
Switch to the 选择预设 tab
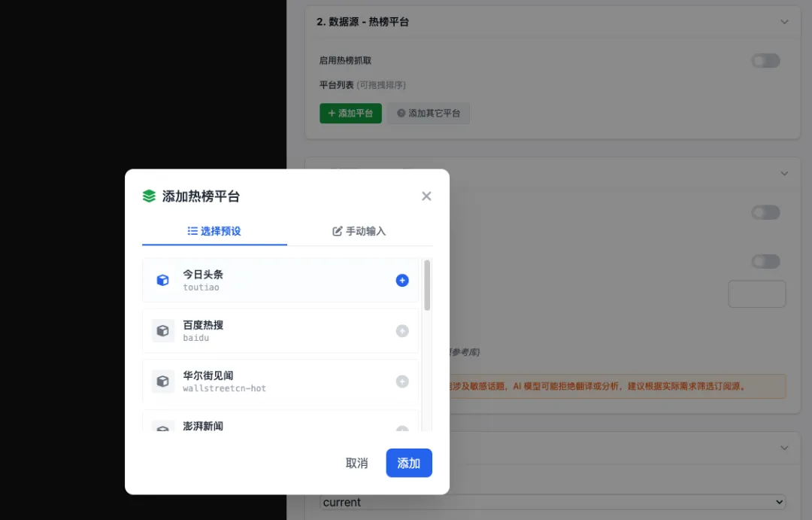[x=214, y=231]
